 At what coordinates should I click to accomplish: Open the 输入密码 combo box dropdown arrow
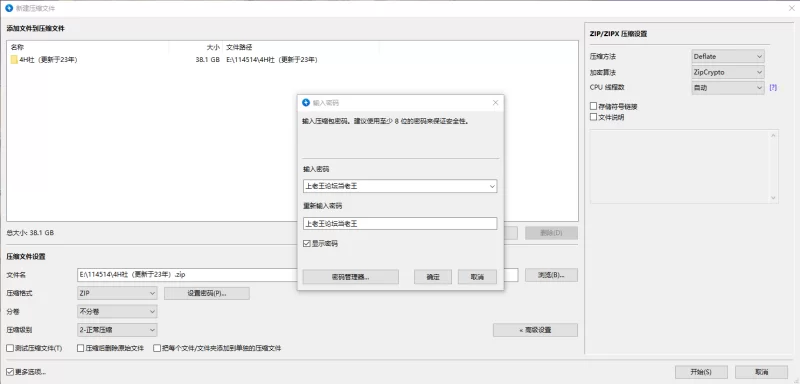pyautogui.click(x=492, y=186)
